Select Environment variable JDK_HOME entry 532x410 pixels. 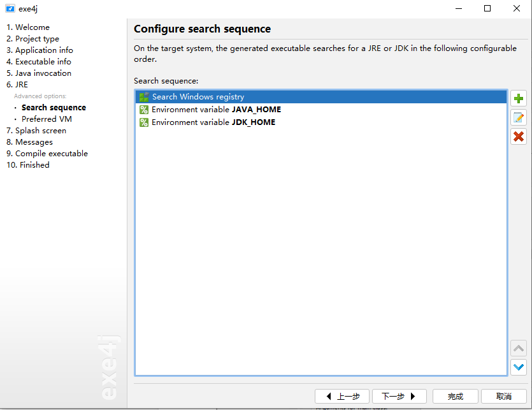click(321, 122)
